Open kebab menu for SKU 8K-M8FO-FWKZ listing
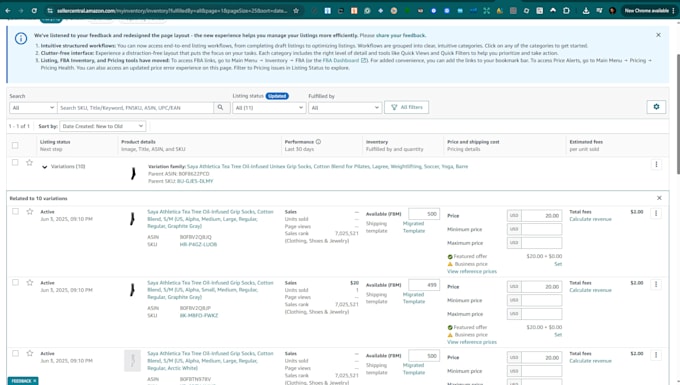This screenshot has width=680, height=385. pyautogui.click(x=656, y=284)
